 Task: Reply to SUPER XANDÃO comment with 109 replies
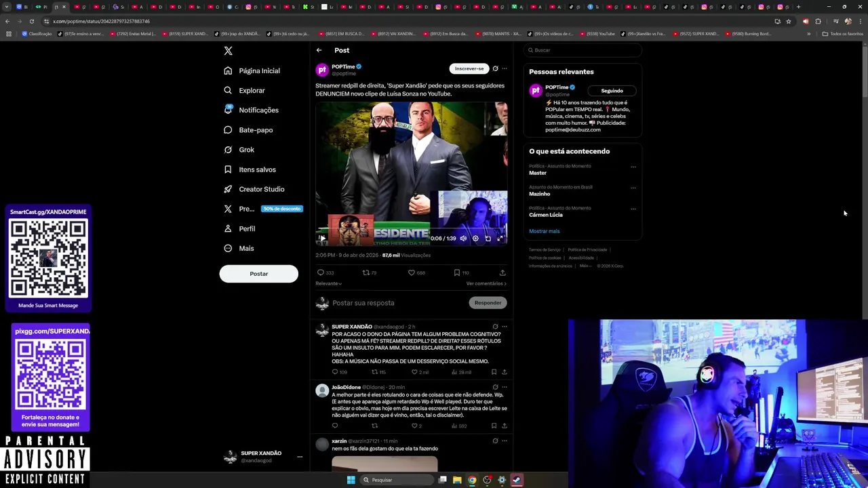click(x=339, y=372)
